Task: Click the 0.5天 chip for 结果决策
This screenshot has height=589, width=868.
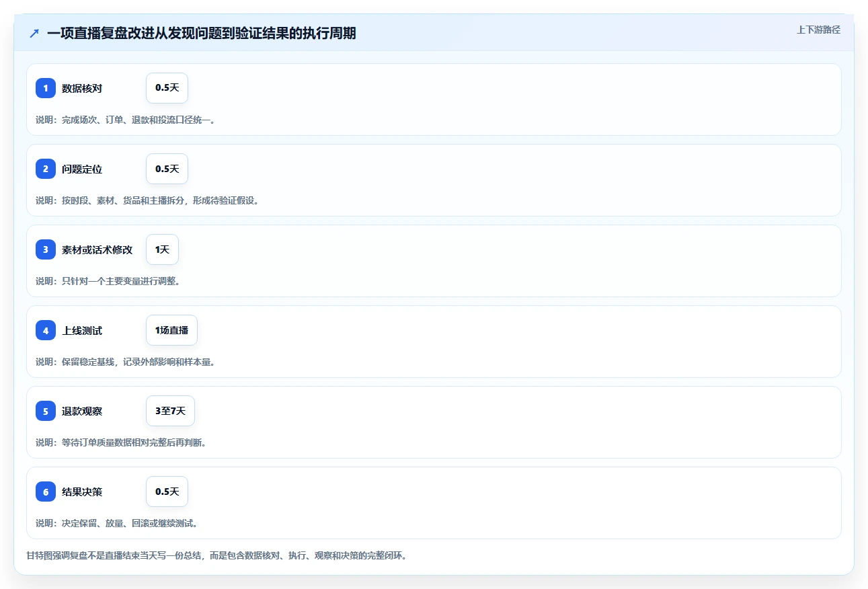Action: [167, 492]
